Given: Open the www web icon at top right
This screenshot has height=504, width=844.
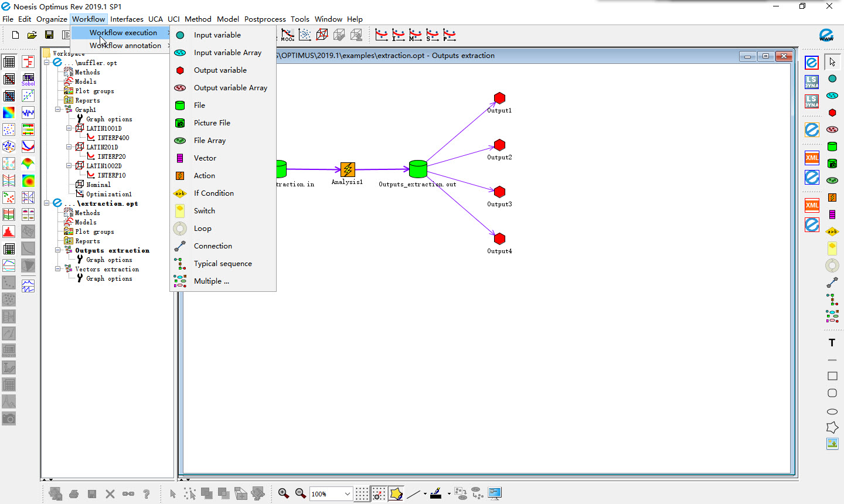Looking at the screenshot, I should (826, 35).
